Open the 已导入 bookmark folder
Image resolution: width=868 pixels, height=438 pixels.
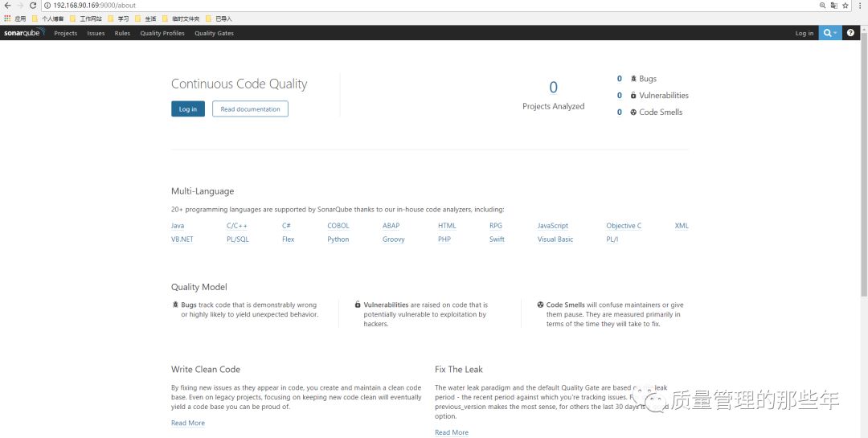click(218, 18)
